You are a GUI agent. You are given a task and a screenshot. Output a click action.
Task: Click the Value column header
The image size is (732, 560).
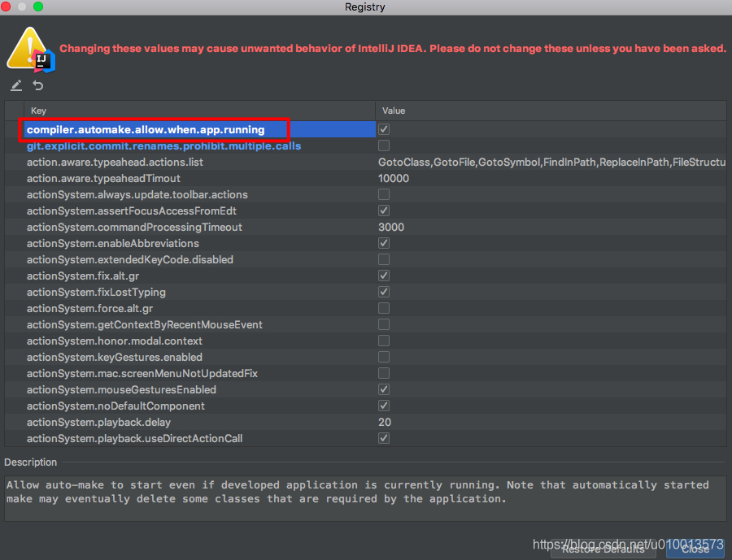551,111
